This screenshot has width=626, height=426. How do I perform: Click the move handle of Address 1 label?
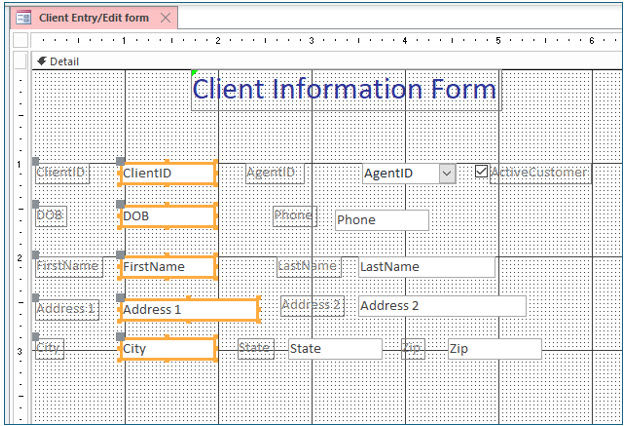(36, 297)
